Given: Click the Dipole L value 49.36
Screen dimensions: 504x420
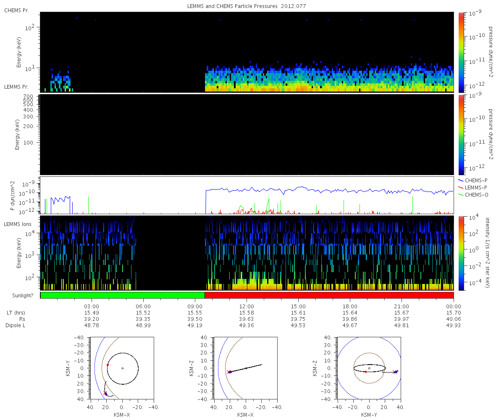Looking at the screenshot, I should (x=247, y=325).
